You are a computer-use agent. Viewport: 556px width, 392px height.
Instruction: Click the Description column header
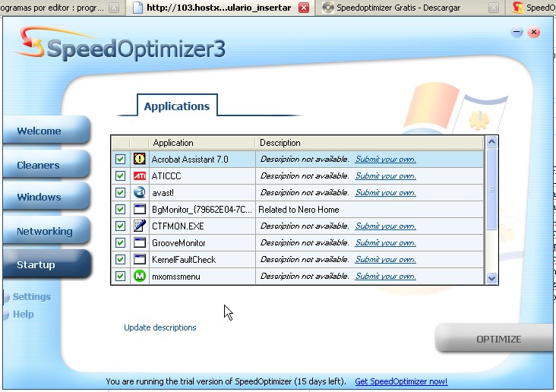pyautogui.click(x=369, y=143)
